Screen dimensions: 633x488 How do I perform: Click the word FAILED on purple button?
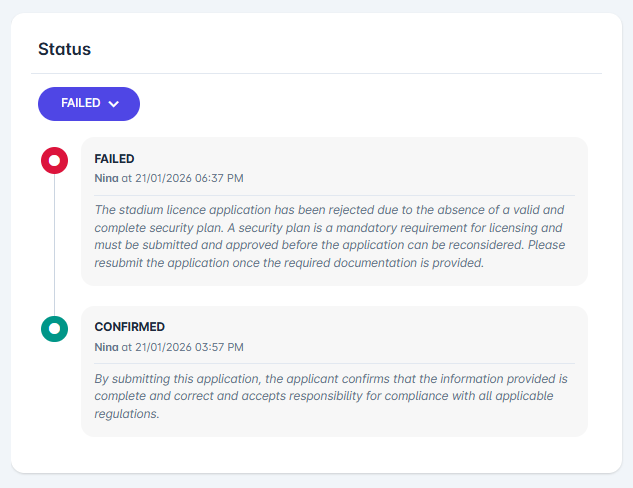80,104
